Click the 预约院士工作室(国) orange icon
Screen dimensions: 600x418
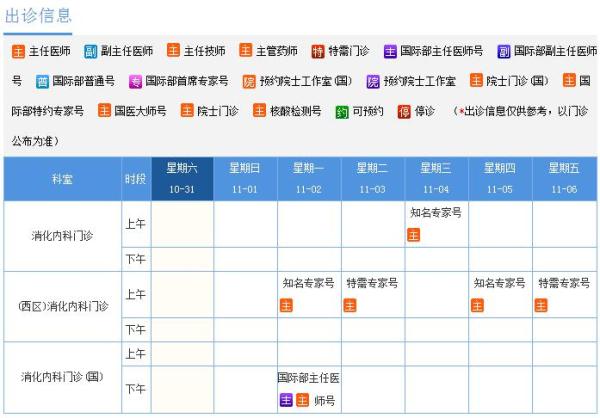pos(249,82)
